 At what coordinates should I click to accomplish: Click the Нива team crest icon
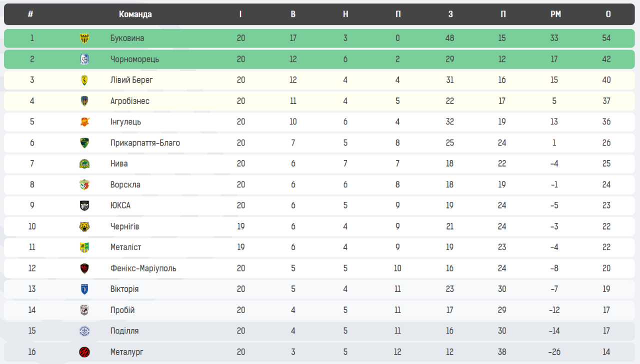[84, 164]
